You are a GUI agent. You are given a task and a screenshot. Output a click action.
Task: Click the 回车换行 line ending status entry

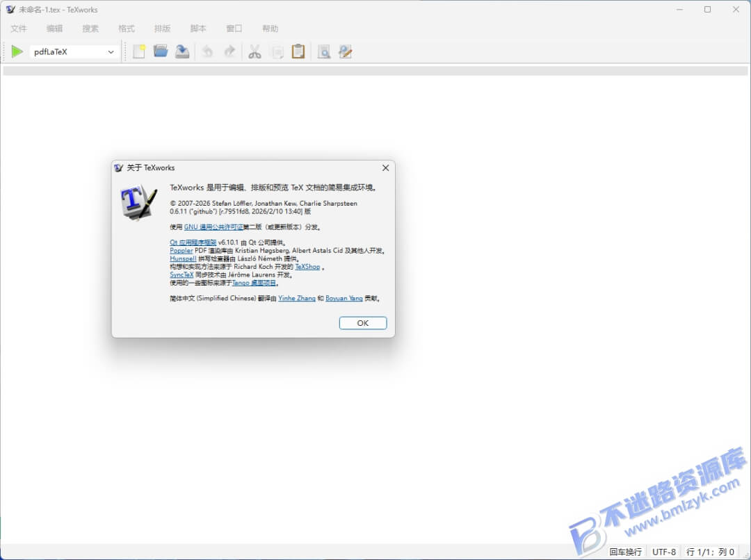(x=626, y=552)
